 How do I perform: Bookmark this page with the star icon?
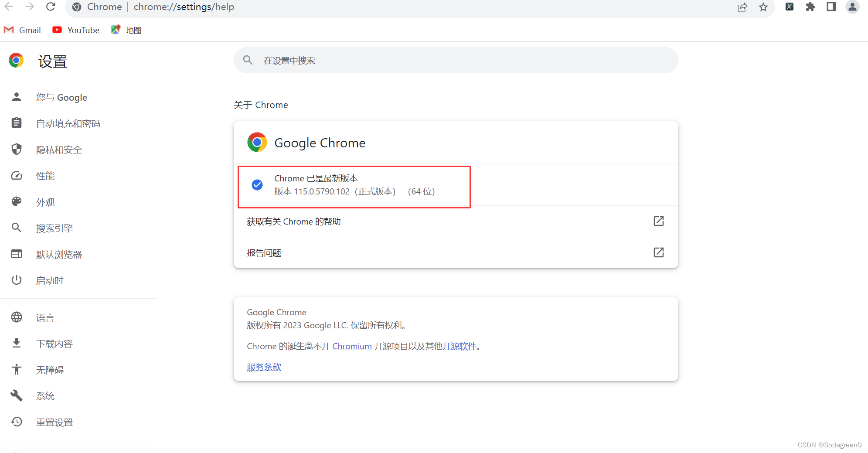(763, 7)
